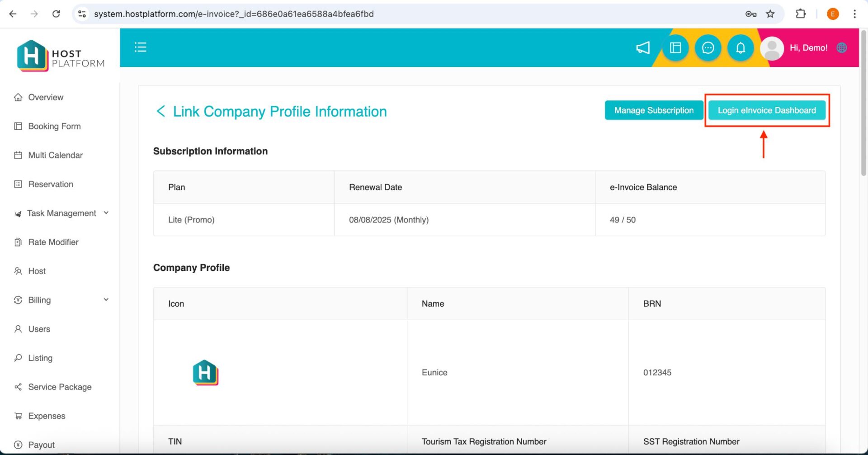Click the Payout currency icon
Image resolution: width=868 pixels, height=455 pixels.
(18, 445)
